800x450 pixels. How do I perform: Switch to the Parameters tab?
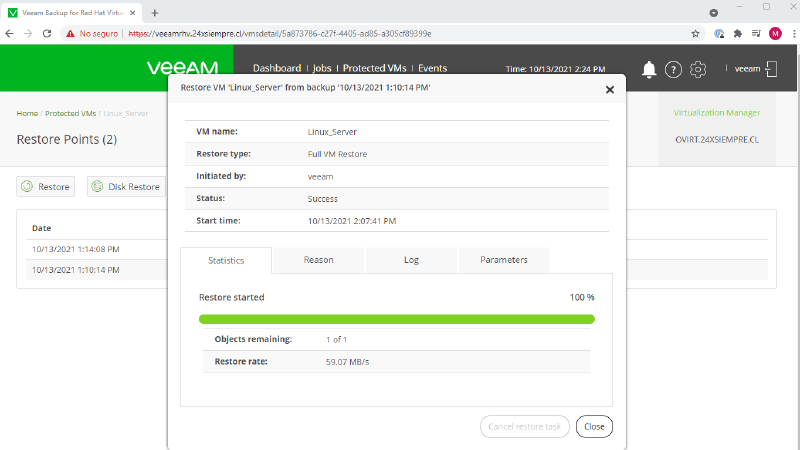pyautogui.click(x=504, y=260)
